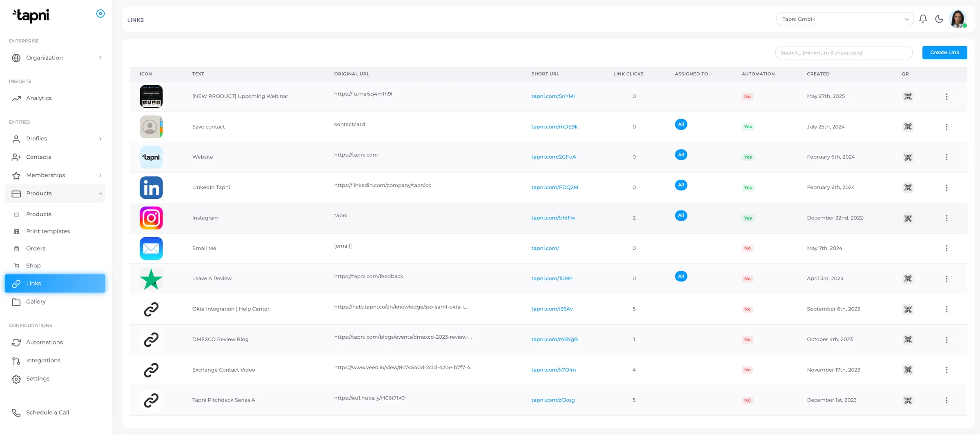Open the Shop page

[x=55, y=266]
